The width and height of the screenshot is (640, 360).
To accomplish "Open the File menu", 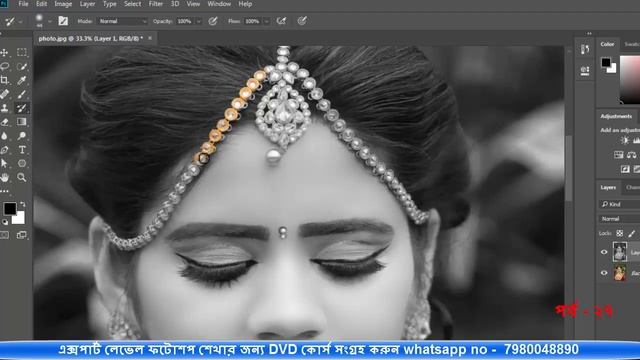I will (x=23, y=4).
